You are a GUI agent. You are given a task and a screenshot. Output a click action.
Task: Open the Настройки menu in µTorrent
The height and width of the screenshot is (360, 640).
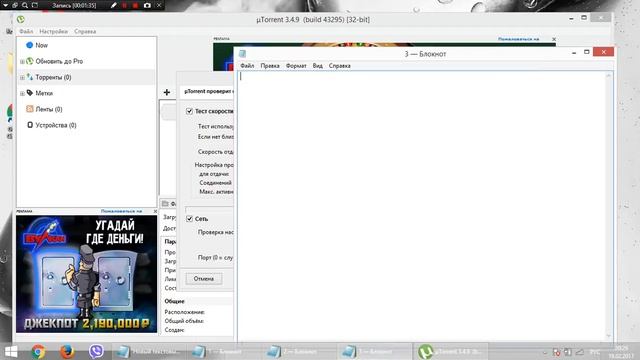coord(53,31)
